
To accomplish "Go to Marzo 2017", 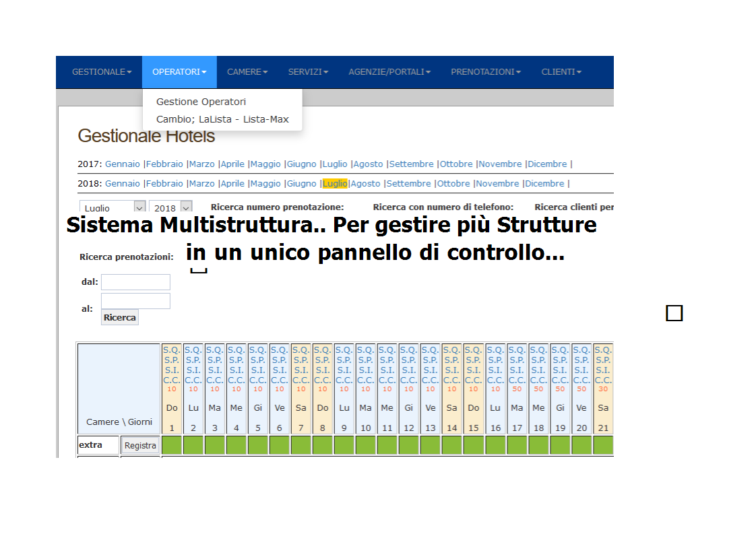I will pyautogui.click(x=202, y=164).
